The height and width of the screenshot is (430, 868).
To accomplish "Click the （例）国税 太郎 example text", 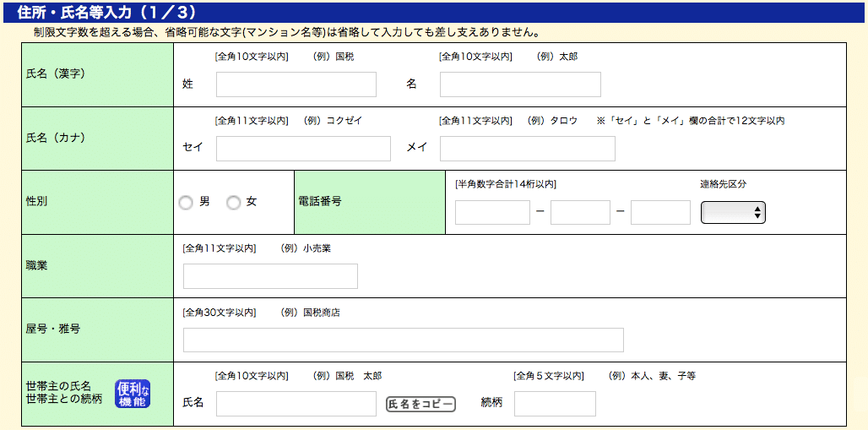I will [x=347, y=376].
